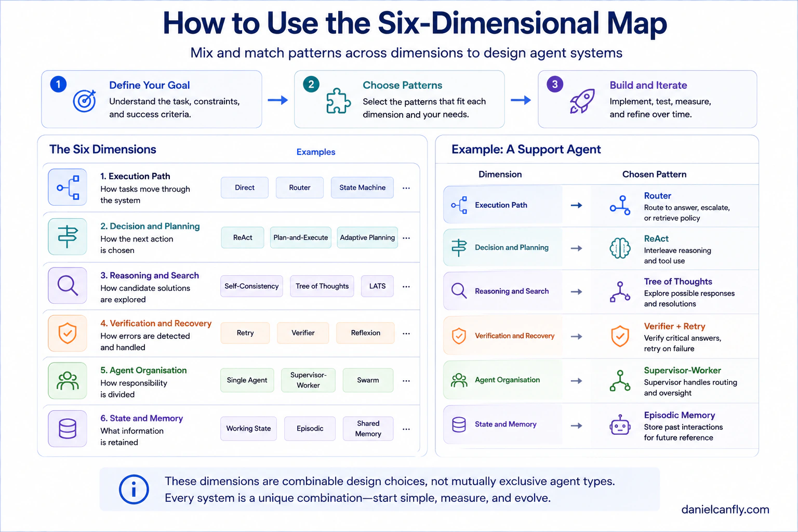Viewport: 798px width, 532px height.
Task: Open the danielcanfly.com link
Action: [x=725, y=510]
